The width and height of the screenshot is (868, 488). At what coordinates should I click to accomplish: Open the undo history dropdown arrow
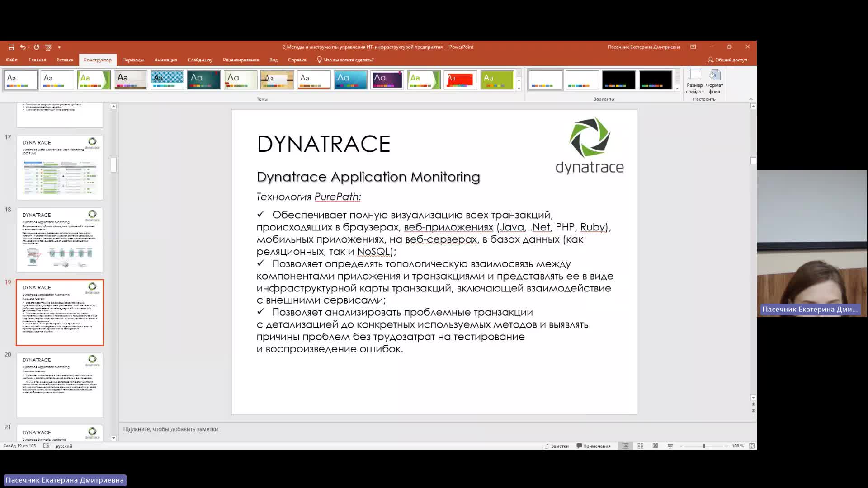(29, 47)
